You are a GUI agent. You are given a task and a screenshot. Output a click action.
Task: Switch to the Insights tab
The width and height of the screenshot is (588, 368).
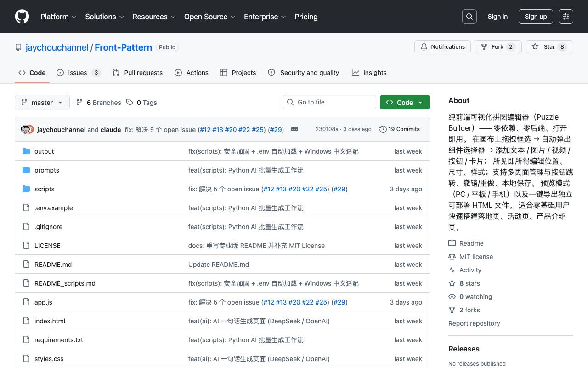click(x=369, y=73)
